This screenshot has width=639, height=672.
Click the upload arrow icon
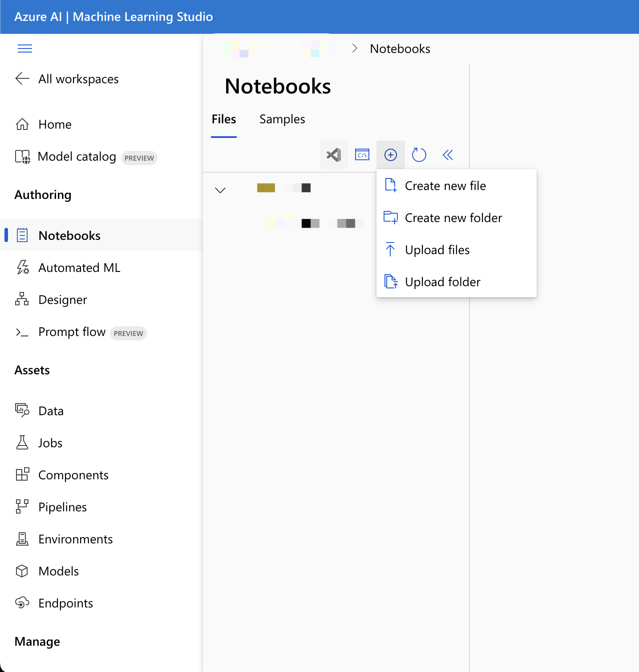coord(390,249)
